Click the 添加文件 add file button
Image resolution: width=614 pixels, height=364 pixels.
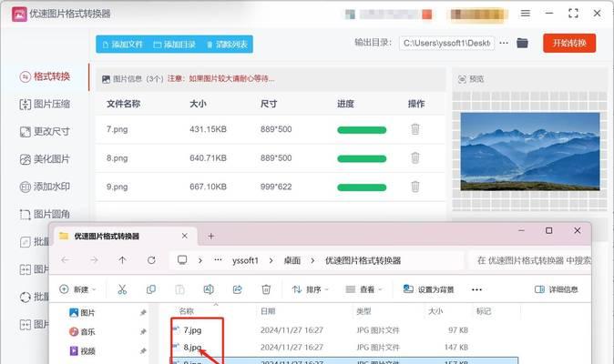coord(123,45)
